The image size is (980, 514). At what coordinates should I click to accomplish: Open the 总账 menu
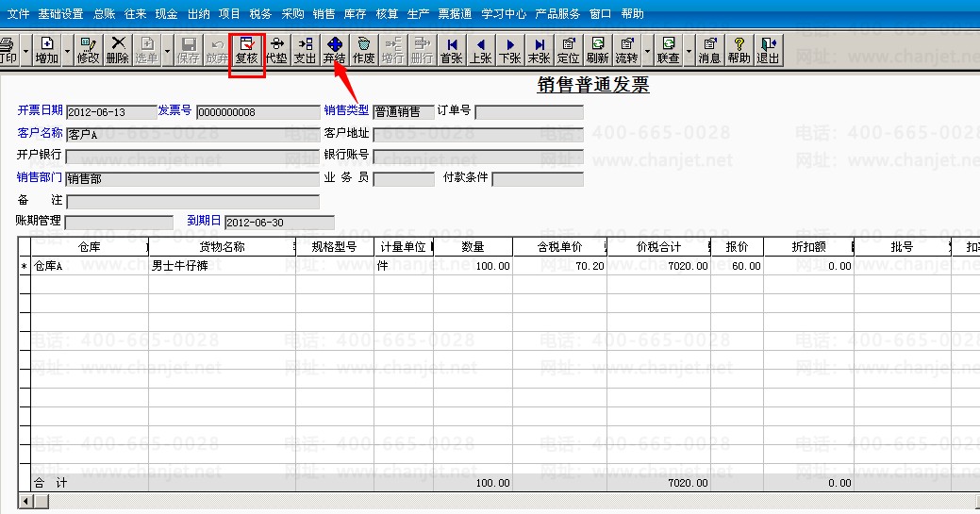[104, 14]
